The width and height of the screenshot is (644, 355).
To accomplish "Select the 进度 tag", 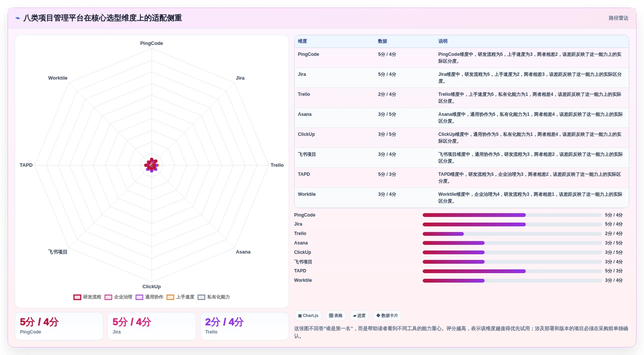I will click(x=359, y=316).
